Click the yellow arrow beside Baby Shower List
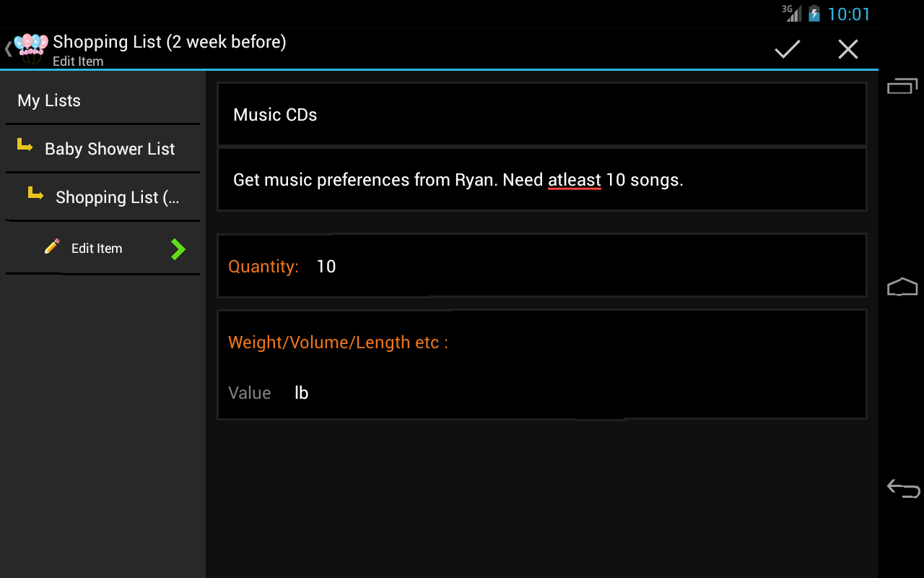The image size is (924, 578). point(25,147)
